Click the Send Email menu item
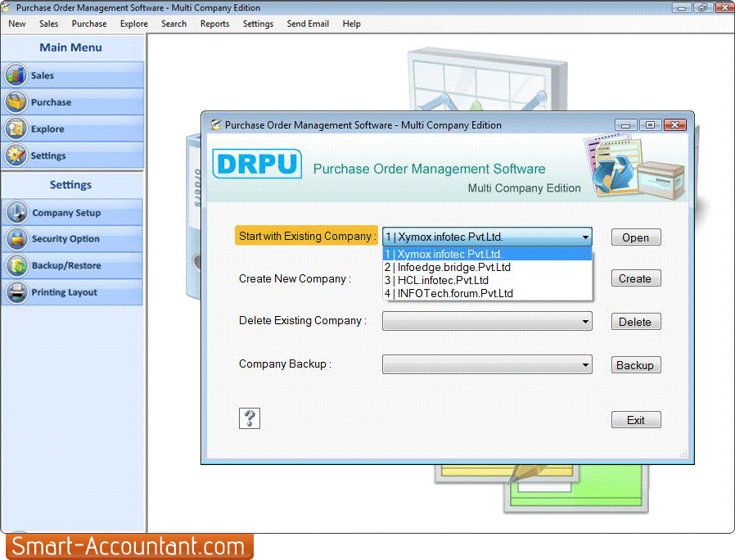The height and width of the screenshot is (560, 735). point(308,24)
